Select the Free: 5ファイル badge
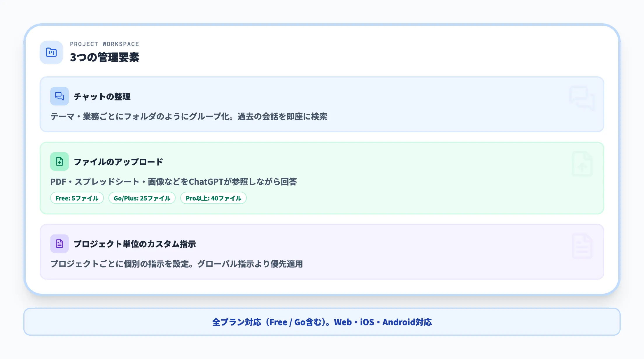This screenshot has width=644, height=359. pyautogui.click(x=77, y=198)
